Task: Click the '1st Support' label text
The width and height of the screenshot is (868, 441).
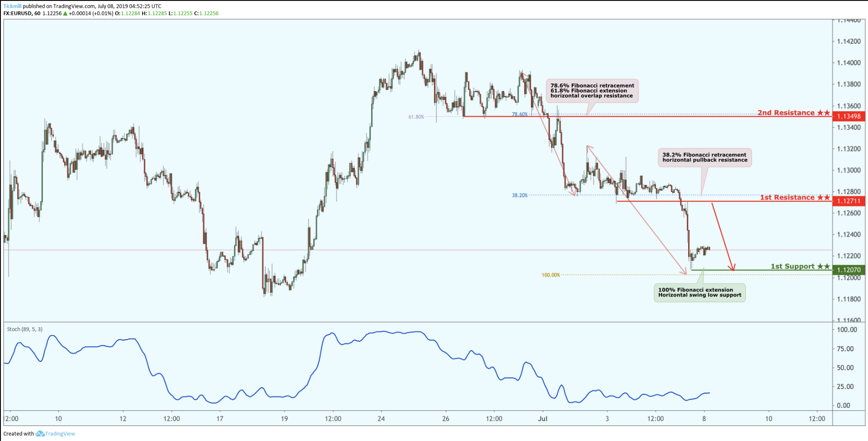Action: [792, 266]
